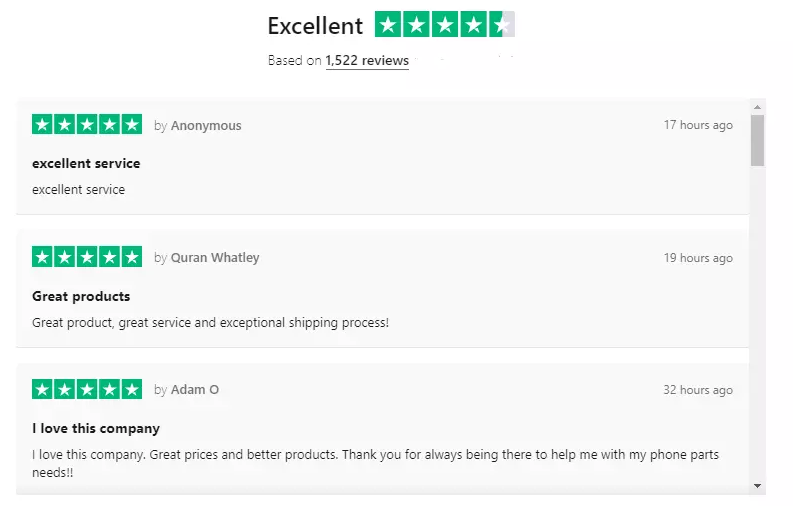Click the "excellent service" review title
The image size is (793, 506).
pyautogui.click(x=86, y=163)
